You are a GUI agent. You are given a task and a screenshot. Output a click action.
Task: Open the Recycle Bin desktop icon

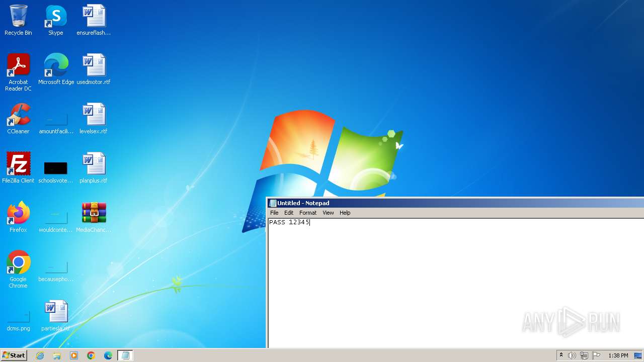(x=18, y=20)
